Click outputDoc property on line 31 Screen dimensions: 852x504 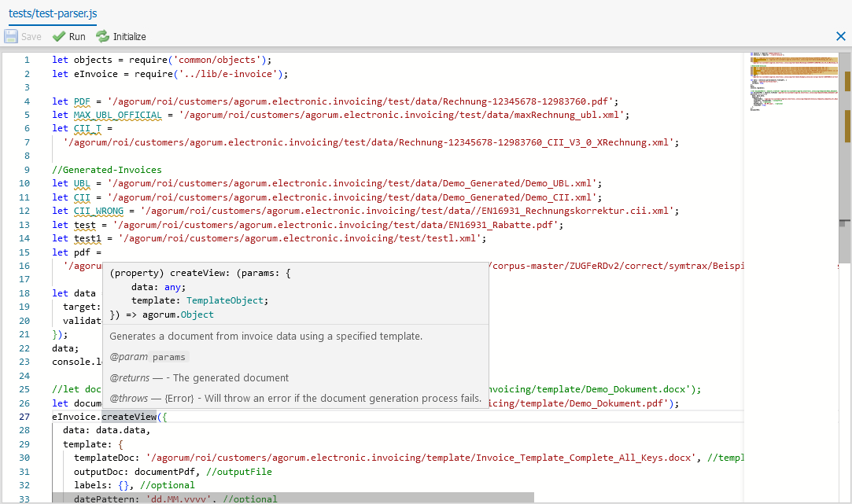[101, 472]
